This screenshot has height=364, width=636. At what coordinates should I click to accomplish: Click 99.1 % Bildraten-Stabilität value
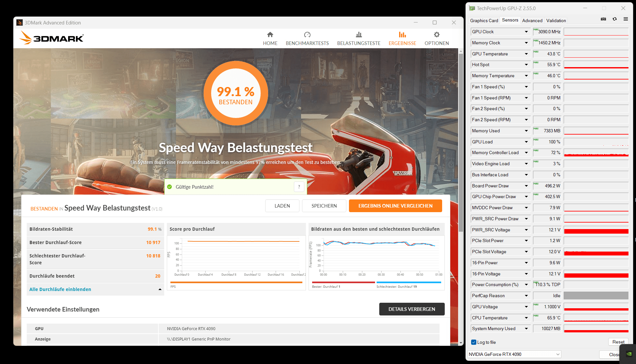(154, 229)
